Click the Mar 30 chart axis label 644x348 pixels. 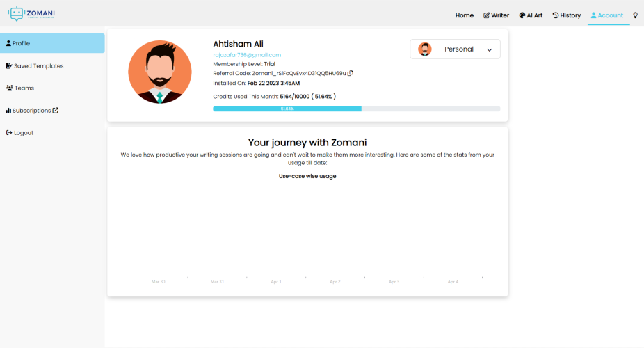pos(158,282)
